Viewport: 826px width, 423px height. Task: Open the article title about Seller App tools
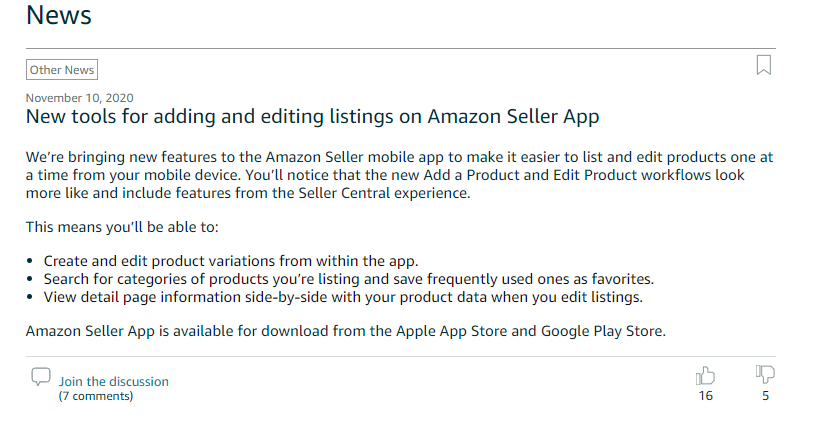[312, 116]
